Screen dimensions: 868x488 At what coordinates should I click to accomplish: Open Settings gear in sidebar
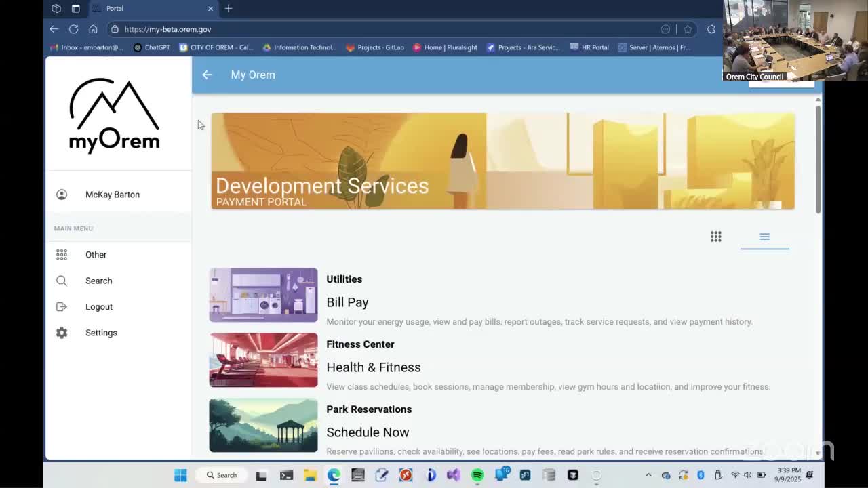click(x=62, y=333)
